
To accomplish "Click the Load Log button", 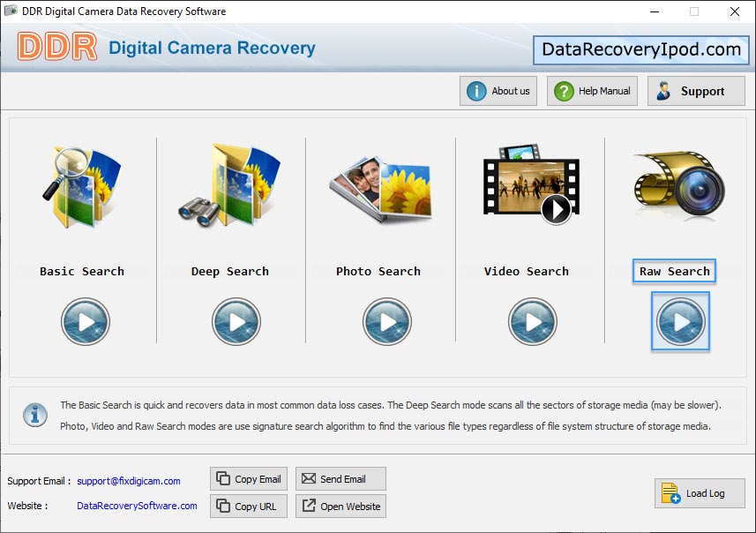I will pos(700,493).
